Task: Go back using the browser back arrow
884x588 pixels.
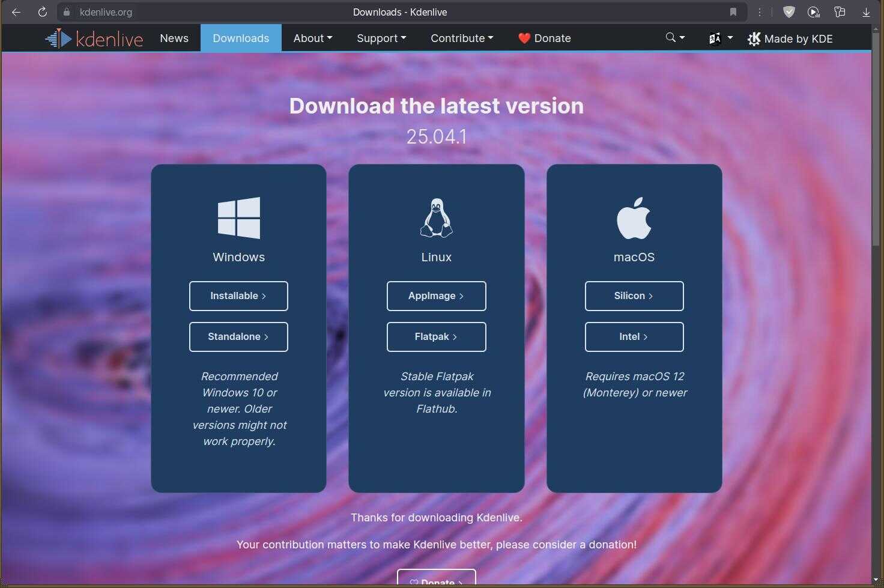Action: pyautogui.click(x=16, y=12)
